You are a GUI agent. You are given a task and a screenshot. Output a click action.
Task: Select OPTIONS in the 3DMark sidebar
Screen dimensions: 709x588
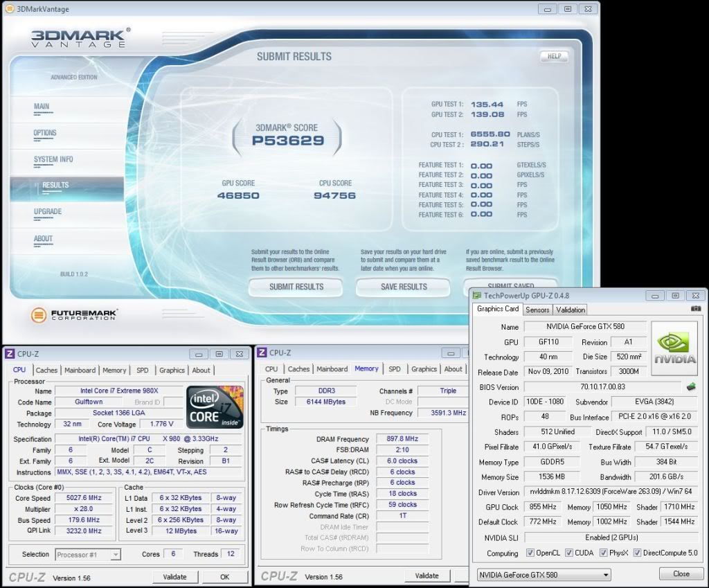(x=45, y=133)
